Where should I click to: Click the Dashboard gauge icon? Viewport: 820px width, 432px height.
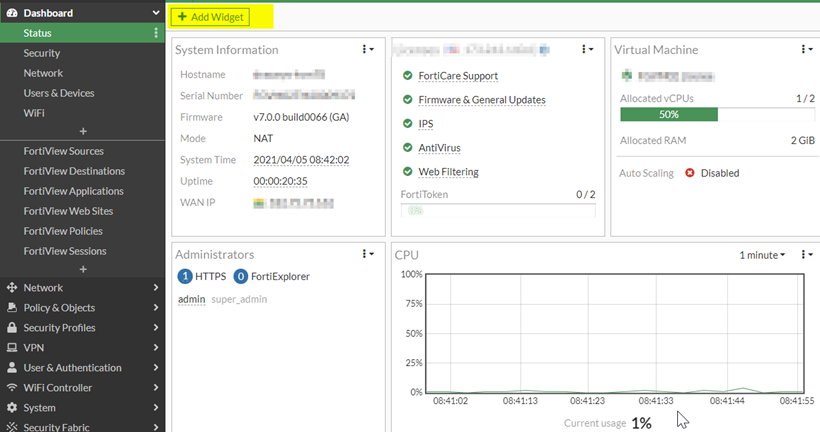pos(12,13)
